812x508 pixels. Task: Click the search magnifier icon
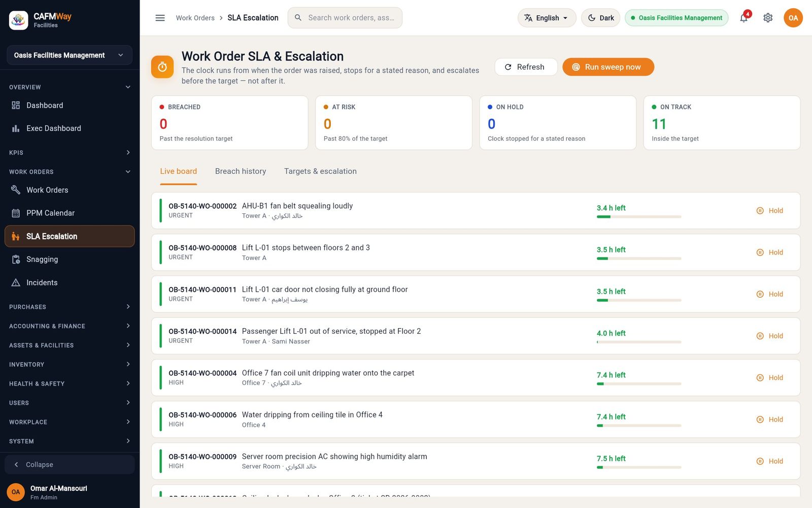pyautogui.click(x=298, y=18)
